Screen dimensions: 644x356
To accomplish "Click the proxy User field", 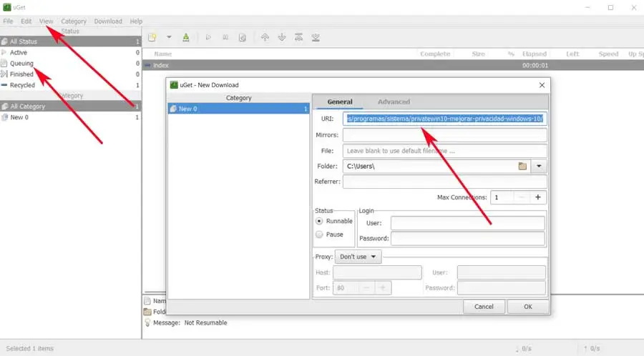I will tap(502, 272).
